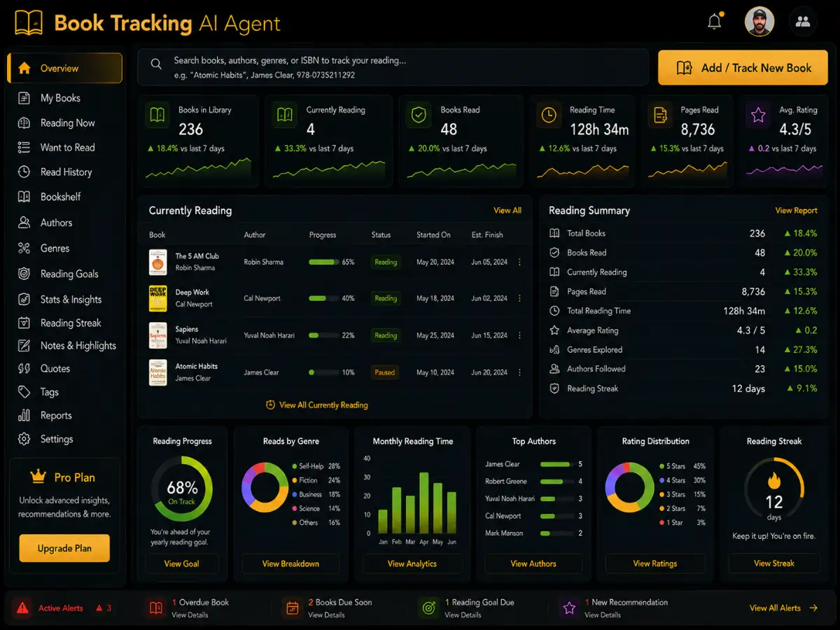This screenshot has width=840, height=630.
Task: Open the user profile avatar
Action: [x=759, y=22]
